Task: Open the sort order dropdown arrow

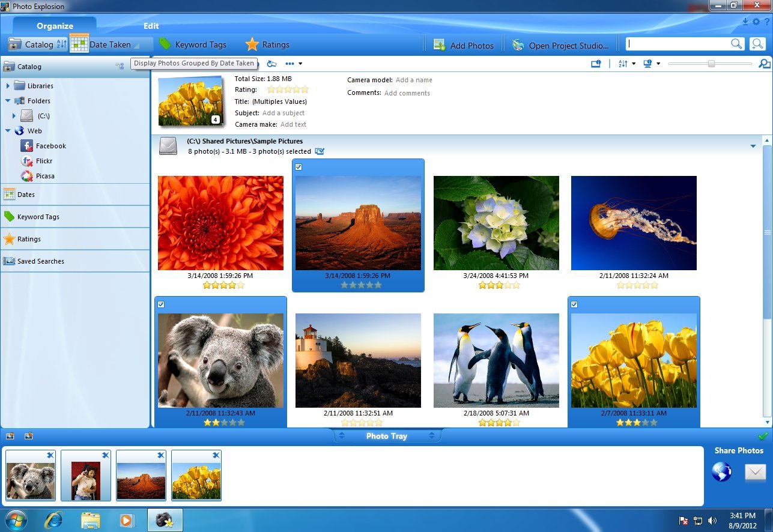Action: (x=634, y=64)
